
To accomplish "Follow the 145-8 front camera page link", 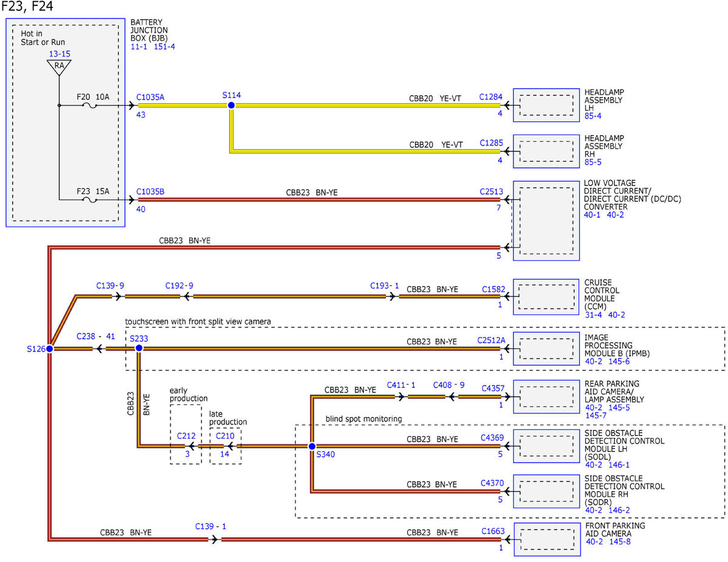I will (x=619, y=541).
